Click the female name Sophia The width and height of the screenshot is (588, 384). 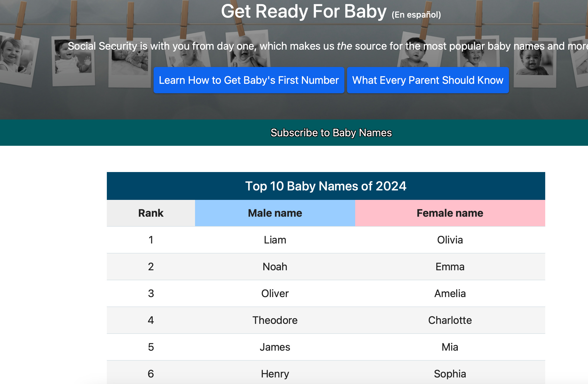pos(450,374)
